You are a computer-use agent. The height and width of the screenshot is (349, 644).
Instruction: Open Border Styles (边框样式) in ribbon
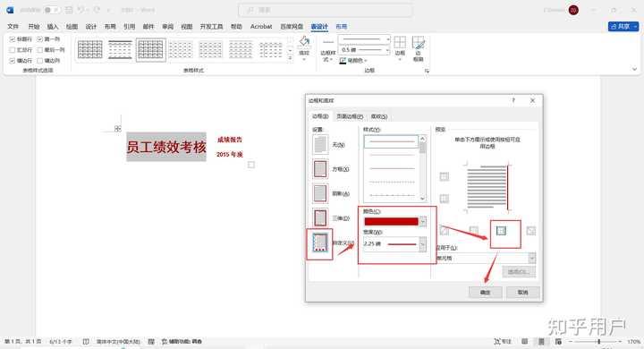(327, 50)
